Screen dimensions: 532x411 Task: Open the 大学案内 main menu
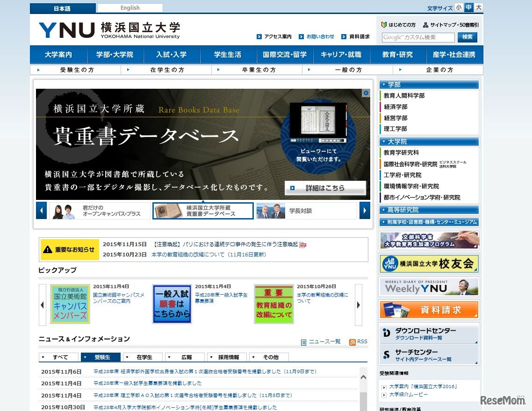[58, 55]
